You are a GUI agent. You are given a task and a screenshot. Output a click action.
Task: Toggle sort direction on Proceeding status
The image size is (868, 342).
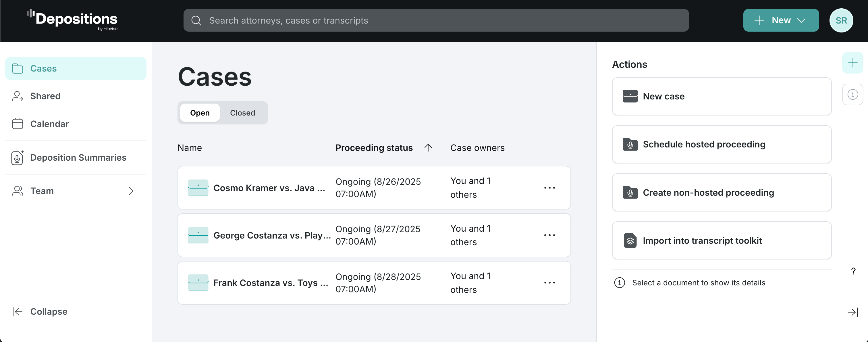428,148
